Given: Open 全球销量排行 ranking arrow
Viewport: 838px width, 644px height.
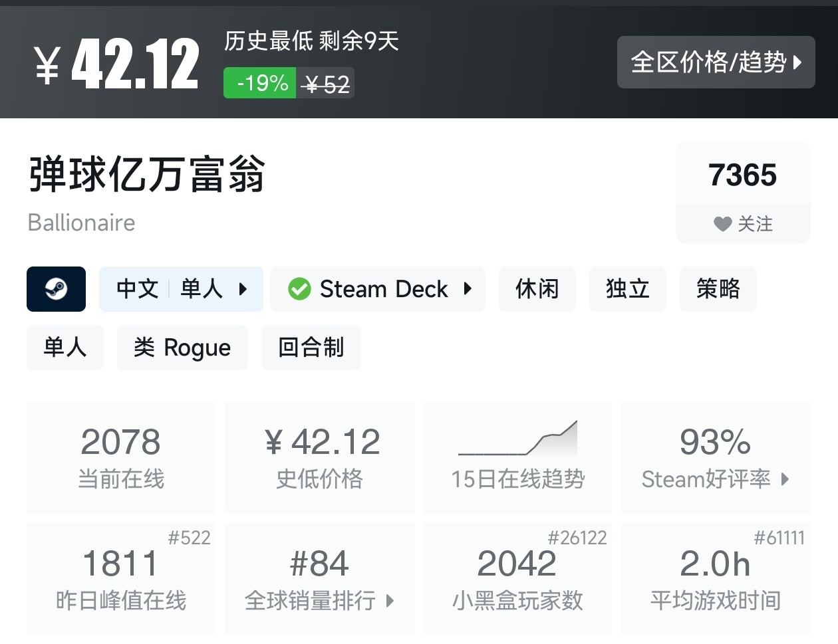Looking at the screenshot, I should (x=390, y=601).
